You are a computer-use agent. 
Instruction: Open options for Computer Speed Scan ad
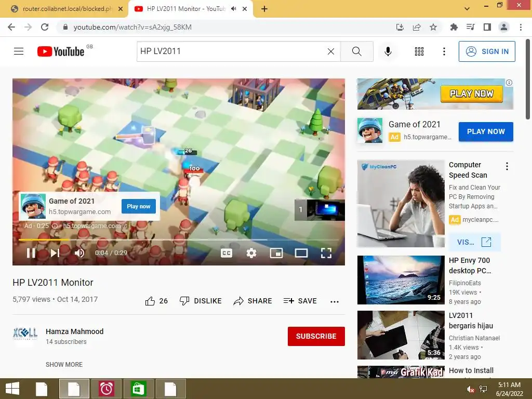[507, 166]
